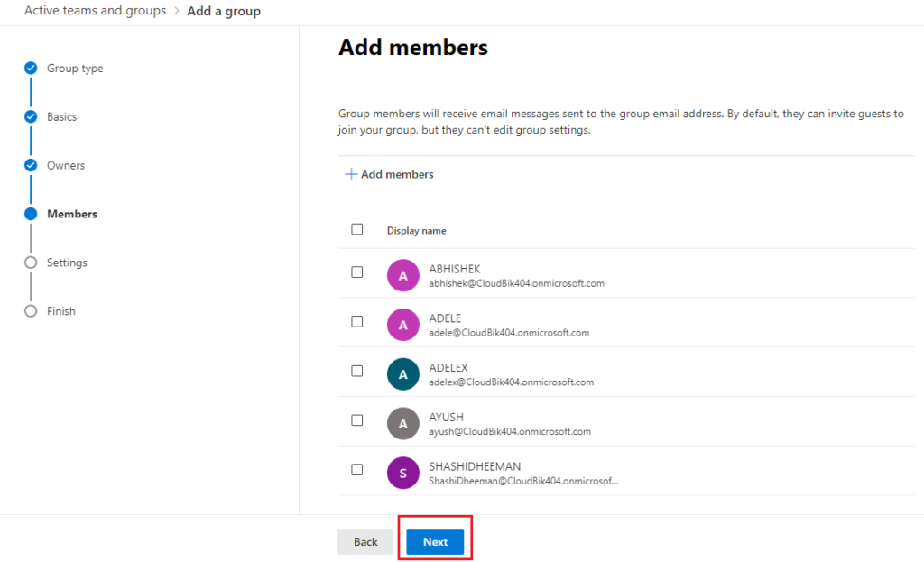Image resolution: width=924 pixels, height=562 pixels.
Task: Click the completed checkmark beside Owners
Action: click(30, 165)
